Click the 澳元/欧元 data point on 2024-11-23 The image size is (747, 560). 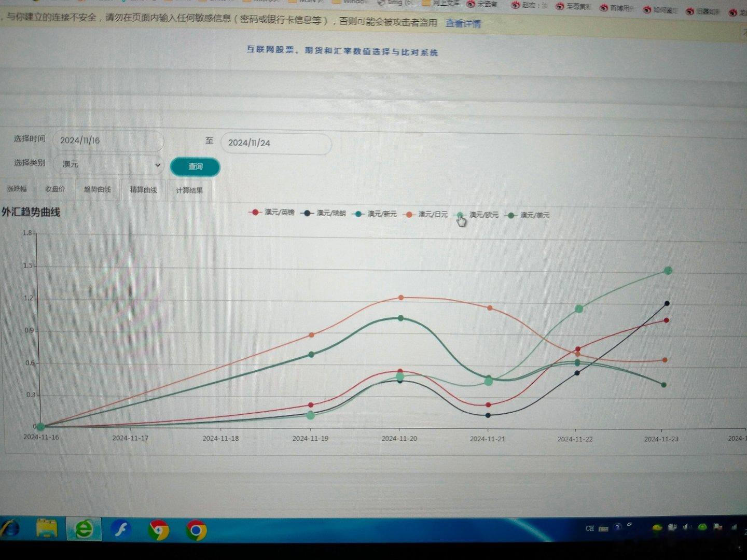tap(668, 271)
